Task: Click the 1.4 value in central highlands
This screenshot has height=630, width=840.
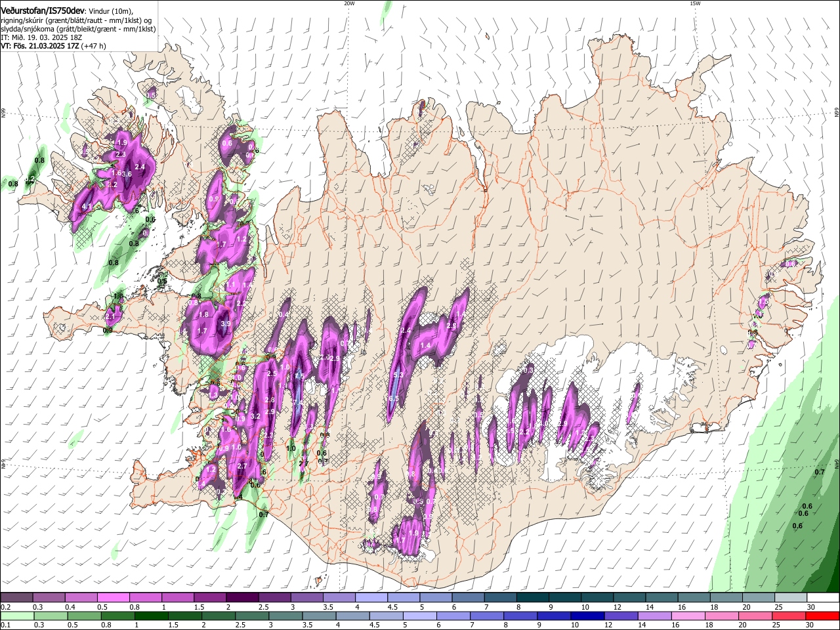Action: (425, 345)
